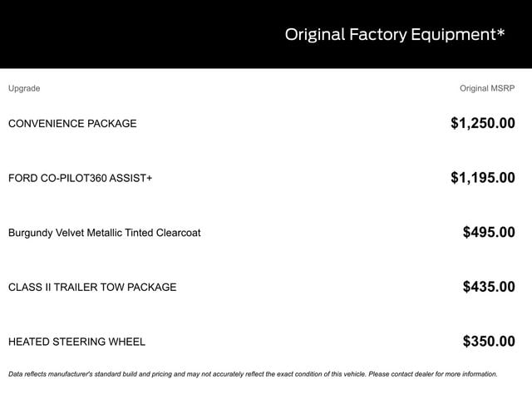Click the $1,250.00 price
Image resolution: width=532 pixels, height=399 pixels.
[x=482, y=124]
